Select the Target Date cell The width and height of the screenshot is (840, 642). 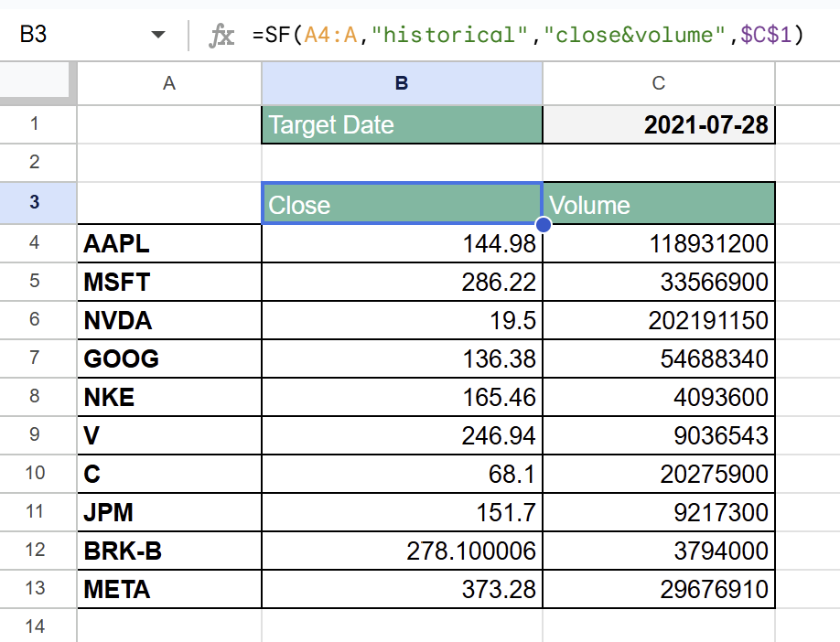pos(402,124)
